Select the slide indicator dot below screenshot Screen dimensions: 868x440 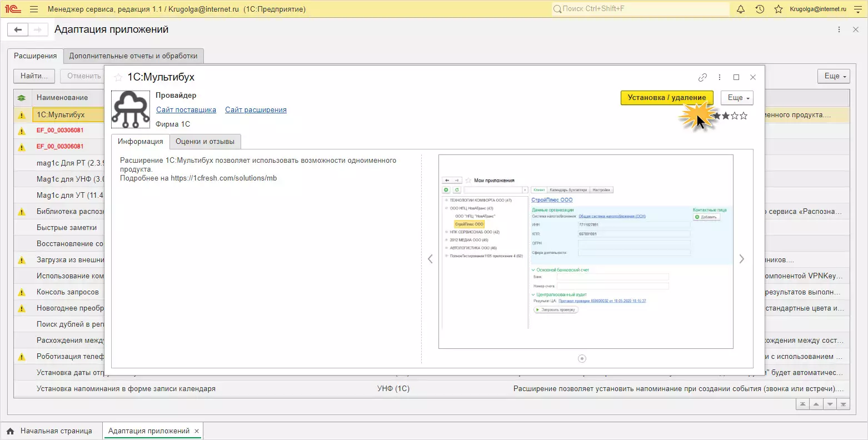pos(582,358)
